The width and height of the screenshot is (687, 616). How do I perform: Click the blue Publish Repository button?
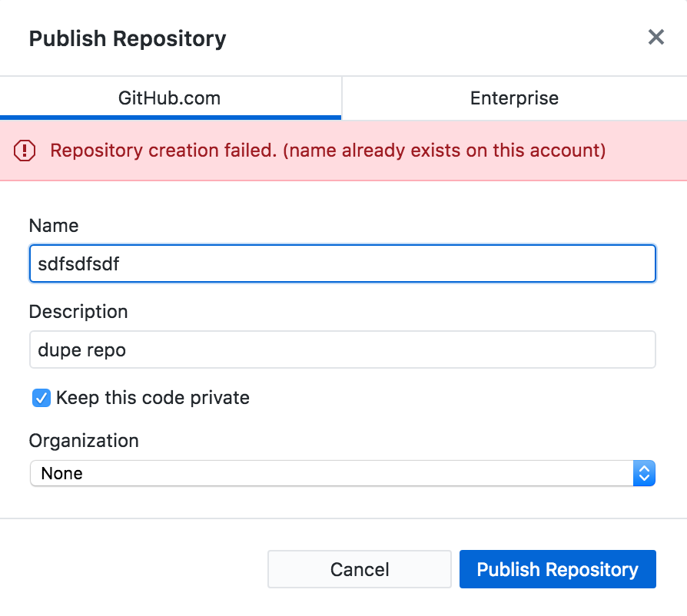click(558, 569)
